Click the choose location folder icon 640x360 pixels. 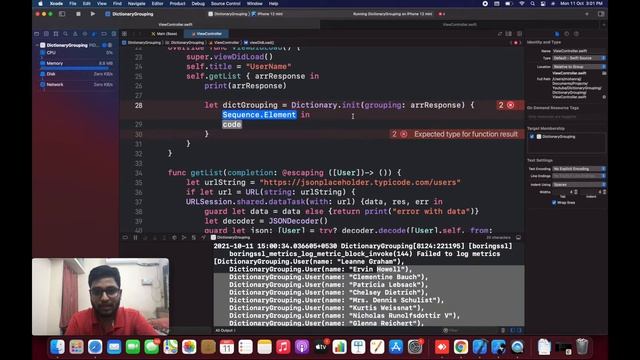click(604, 73)
